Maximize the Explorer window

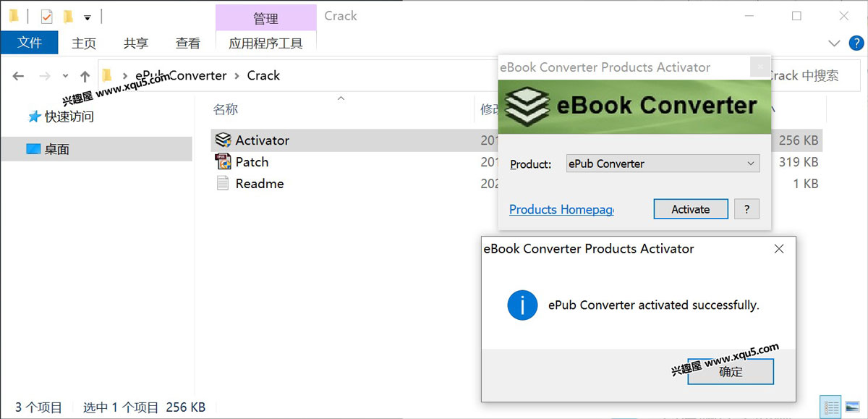(796, 16)
